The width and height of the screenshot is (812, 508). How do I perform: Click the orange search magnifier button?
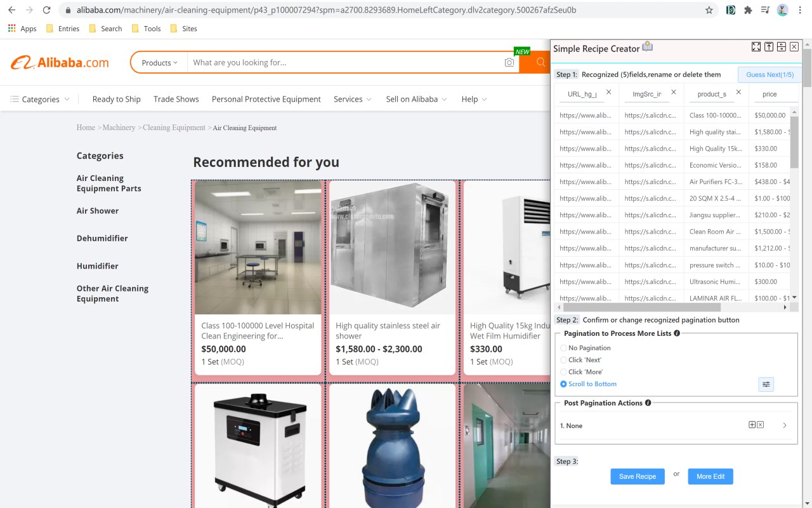[540, 62]
